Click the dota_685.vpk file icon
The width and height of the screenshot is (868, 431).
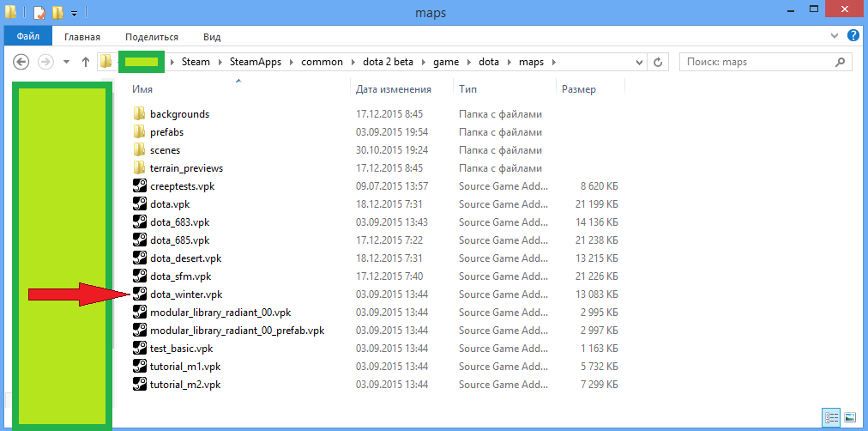coord(139,240)
